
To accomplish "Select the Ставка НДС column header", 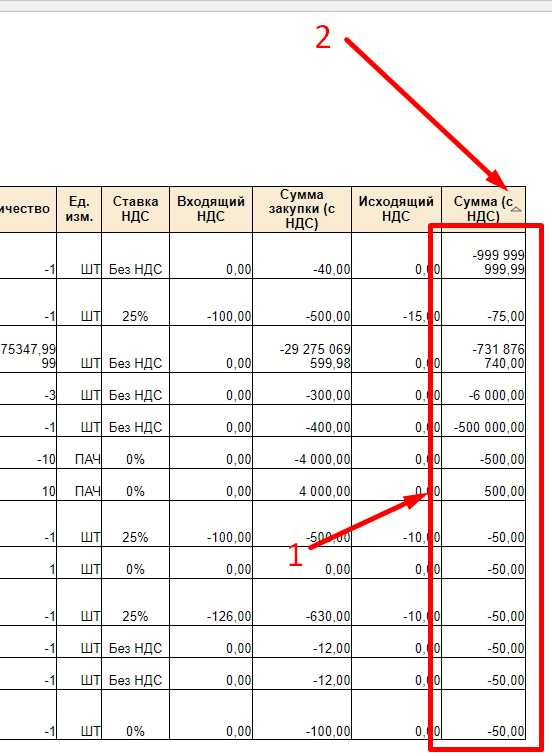I will tap(135, 209).
